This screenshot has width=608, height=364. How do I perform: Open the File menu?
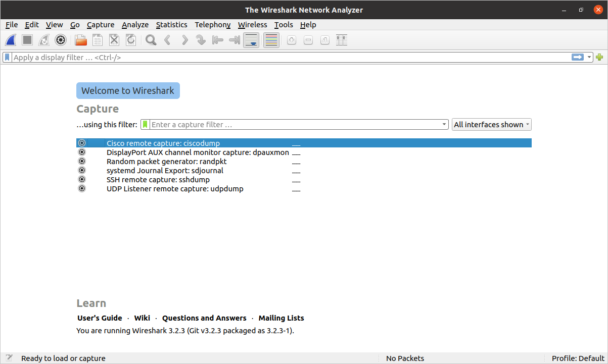tap(12, 25)
